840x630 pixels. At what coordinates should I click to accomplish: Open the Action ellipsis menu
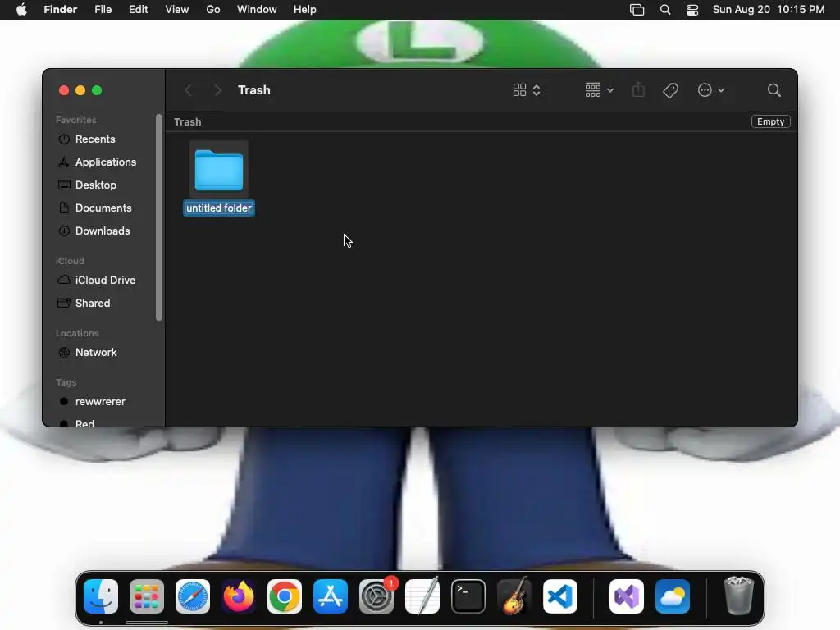point(711,90)
